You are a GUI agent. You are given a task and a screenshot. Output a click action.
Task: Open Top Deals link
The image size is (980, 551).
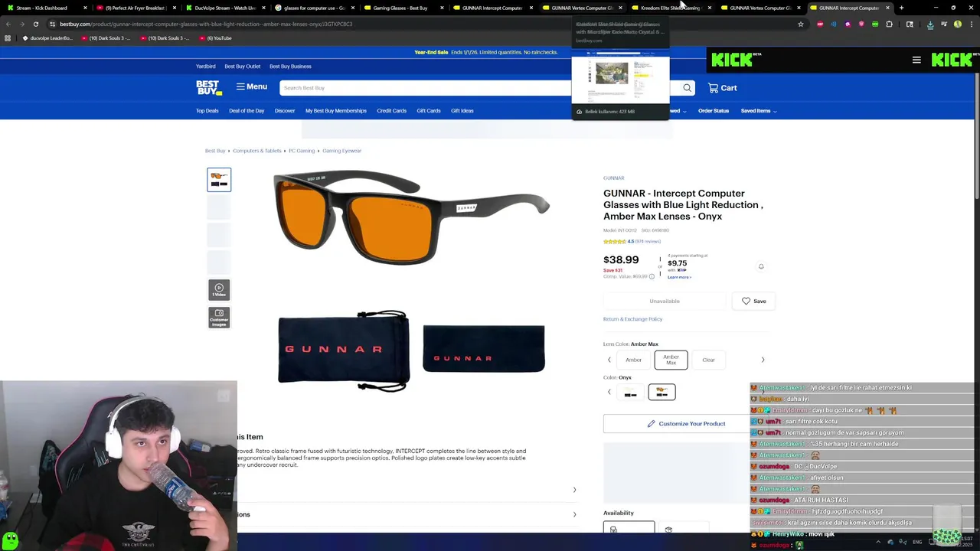coord(207,111)
